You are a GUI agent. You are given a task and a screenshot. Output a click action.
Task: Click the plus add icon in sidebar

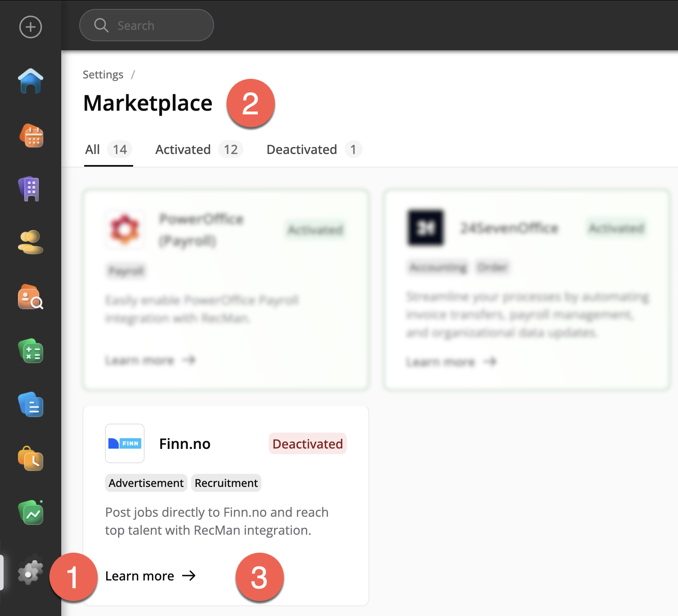point(31,27)
